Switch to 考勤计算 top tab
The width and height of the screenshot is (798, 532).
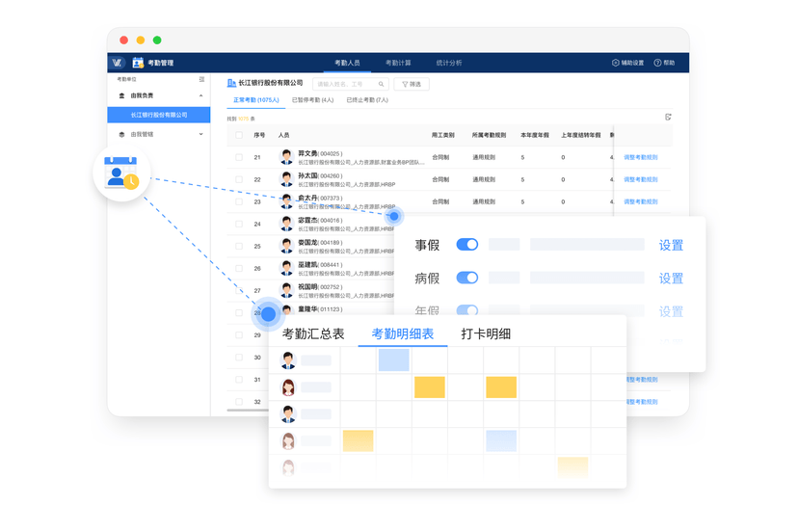398,63
